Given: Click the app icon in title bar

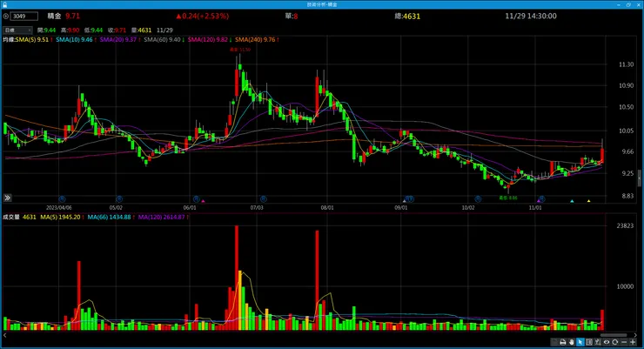Looking at the screenshot, I should (5, 4).
